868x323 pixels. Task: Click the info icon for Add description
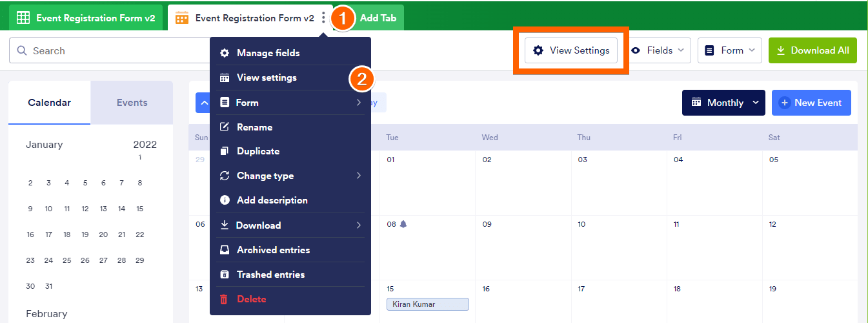click(x=225, y=200)
